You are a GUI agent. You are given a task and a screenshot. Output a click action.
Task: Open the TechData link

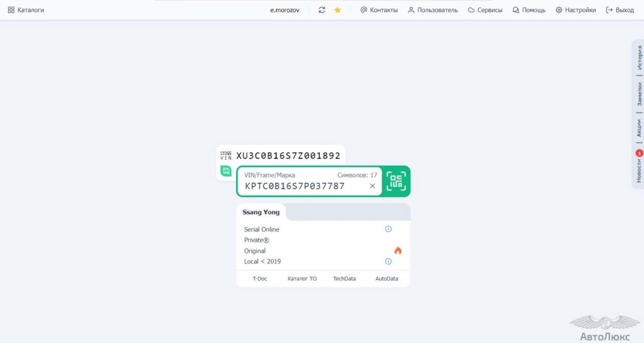[344, 279]
